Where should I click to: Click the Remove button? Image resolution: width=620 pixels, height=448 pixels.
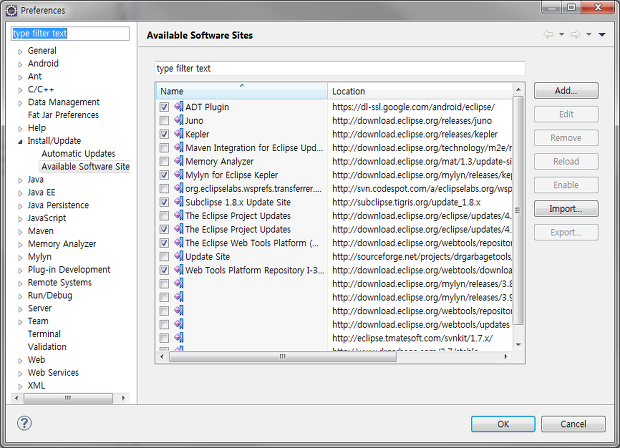[566, 138]
